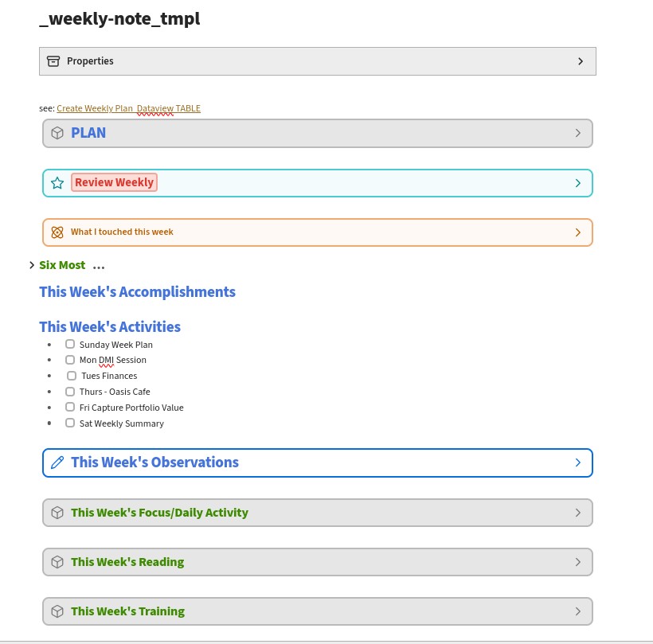Viewport: 653px width, 644px height.
Task: Click the cube icon beside This Week's Reading
Action: tap(57, 562)
